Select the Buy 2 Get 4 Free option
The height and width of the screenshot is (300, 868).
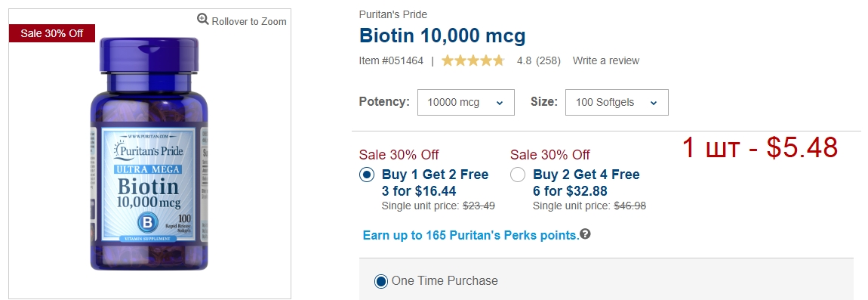518,175
